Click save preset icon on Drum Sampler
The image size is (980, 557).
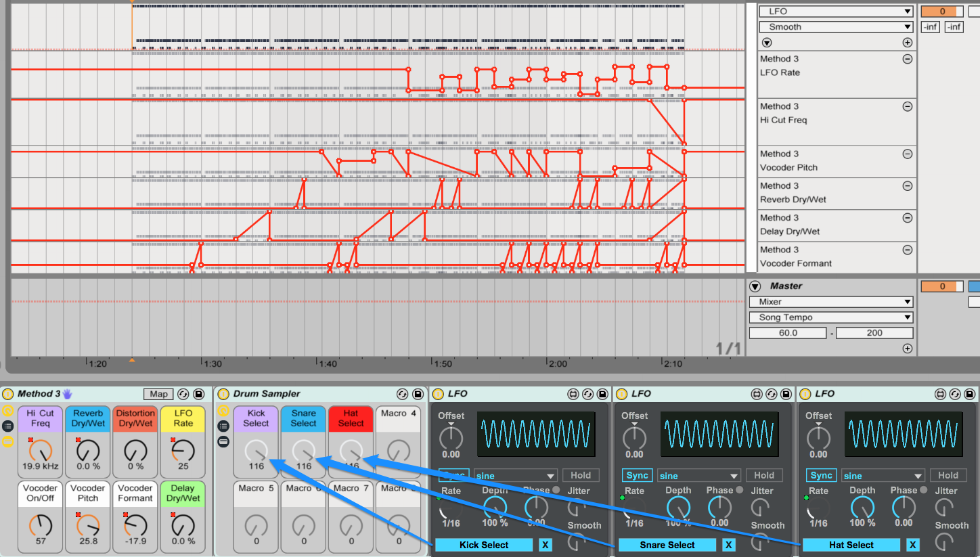[417, 394]
